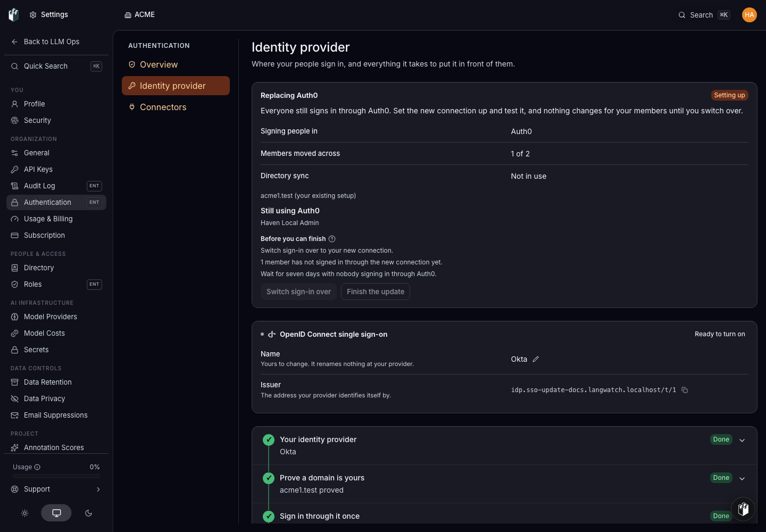
Task: Expand the Your identity provider step
Action: coord(742,440)
